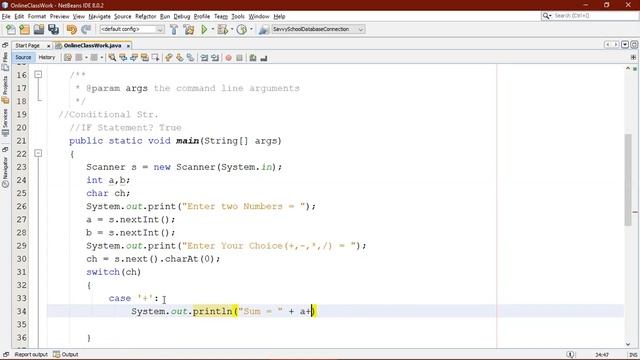
Task: Click the Clean and Build icon
Action: (189, 29)
